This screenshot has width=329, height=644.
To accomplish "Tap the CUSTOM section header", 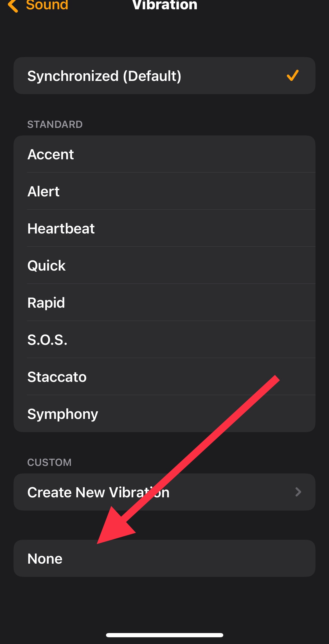I will point(49,462).
